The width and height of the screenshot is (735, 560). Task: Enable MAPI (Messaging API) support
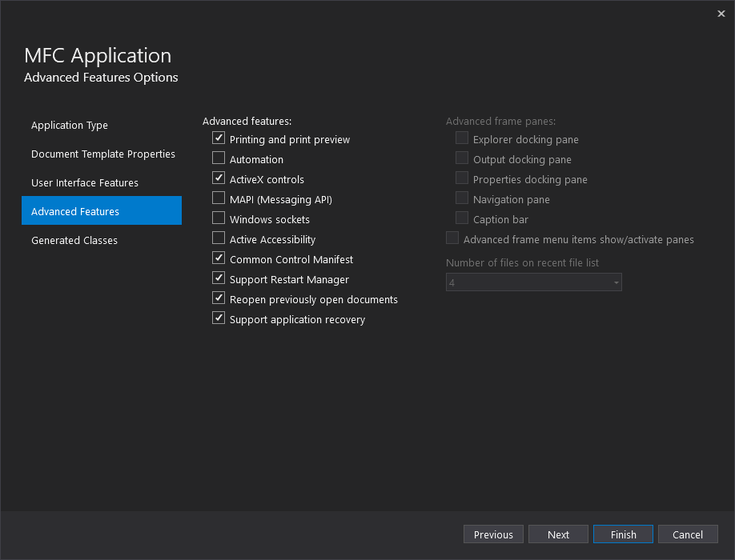pos(219,198)
